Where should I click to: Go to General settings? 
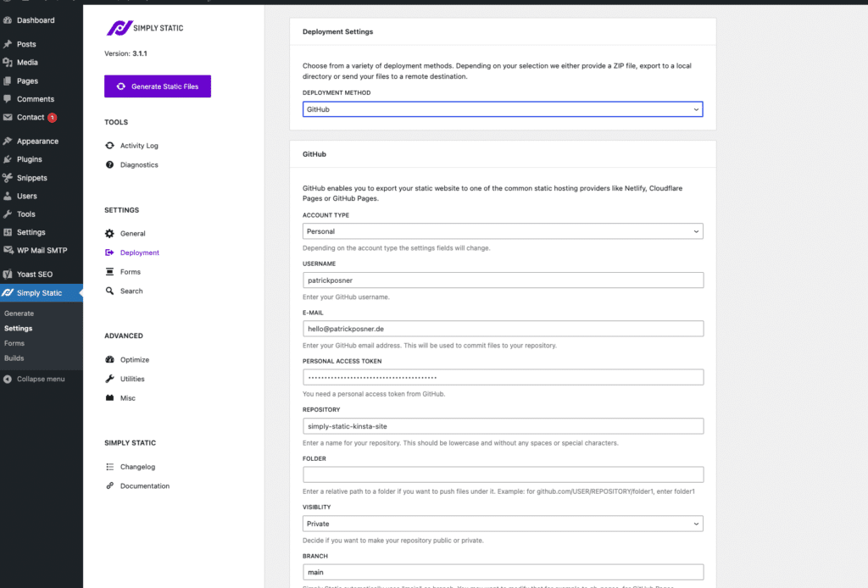click(133, 234)
